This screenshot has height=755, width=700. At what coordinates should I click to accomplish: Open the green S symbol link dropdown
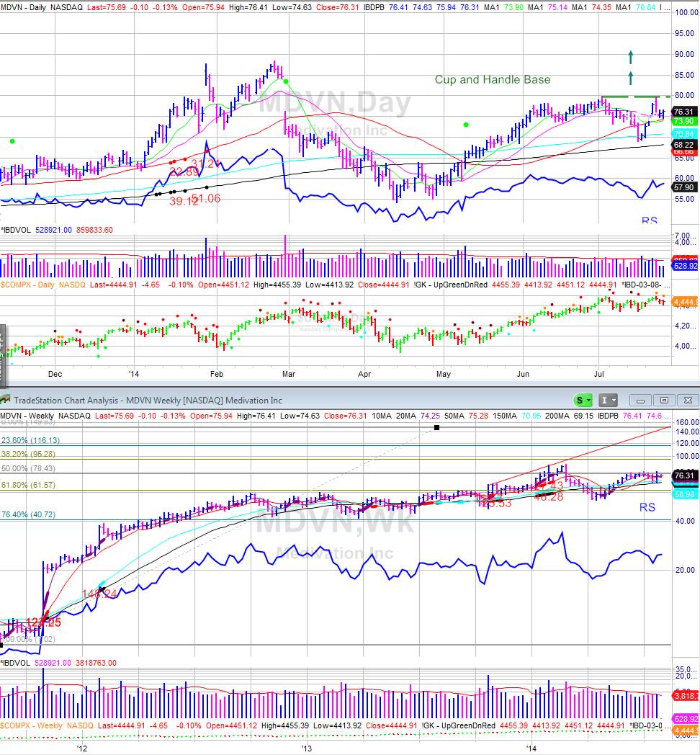[x=583, y=400]
